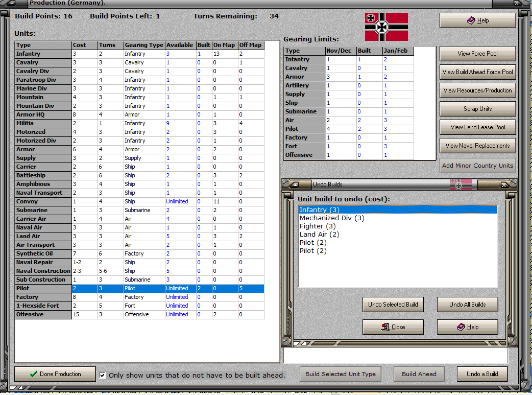Click the Cost column header
The height and width of the screenshot is (395, 532).
[x=84, y=45]
